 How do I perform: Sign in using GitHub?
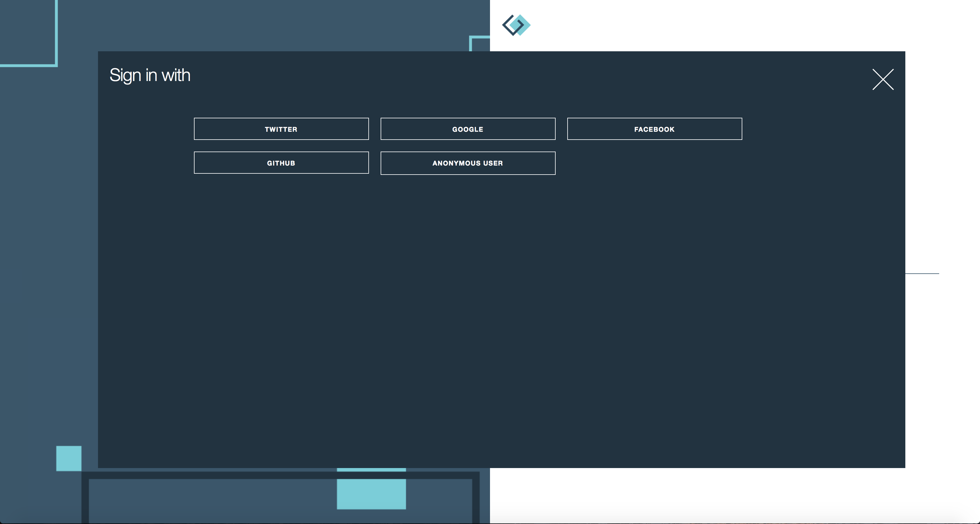[x=281, y=163]
